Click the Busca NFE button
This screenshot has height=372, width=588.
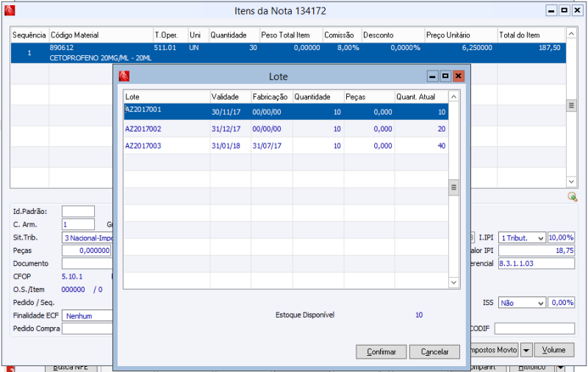pyautogui.click(x=71, y=368)
